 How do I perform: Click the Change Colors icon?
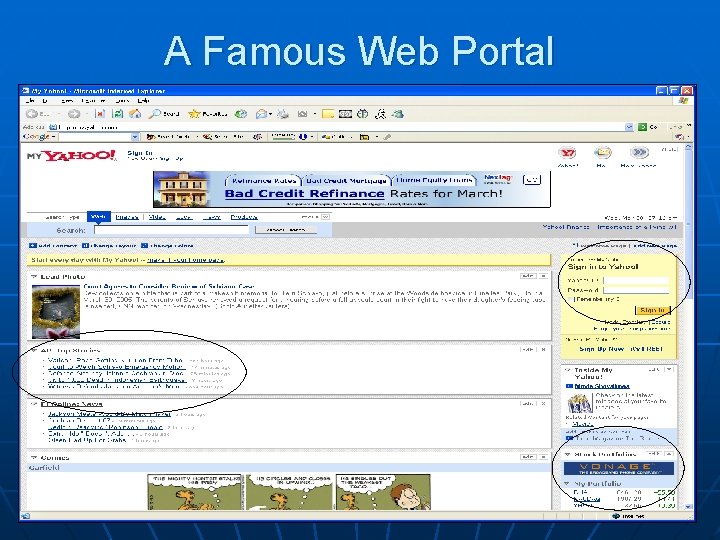[x=144, y=246]
